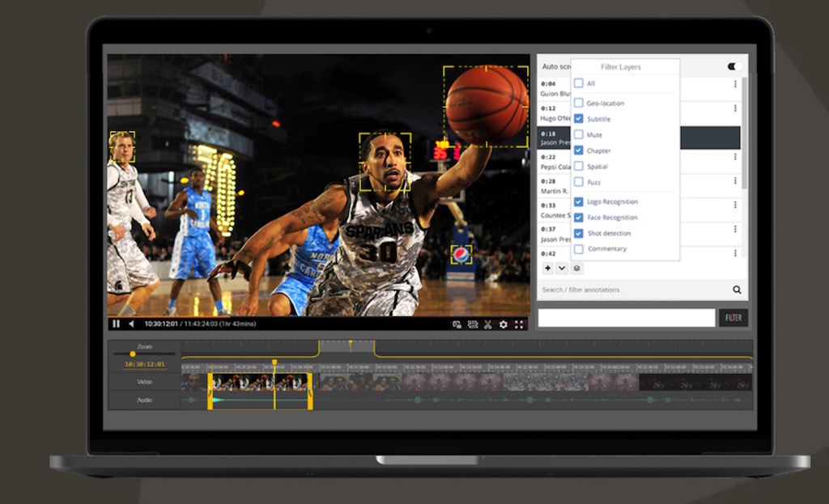The height and width of the screenshot is (504, 829).
Task: Click the Filter Layers popup title
Action: click(621, 67)
